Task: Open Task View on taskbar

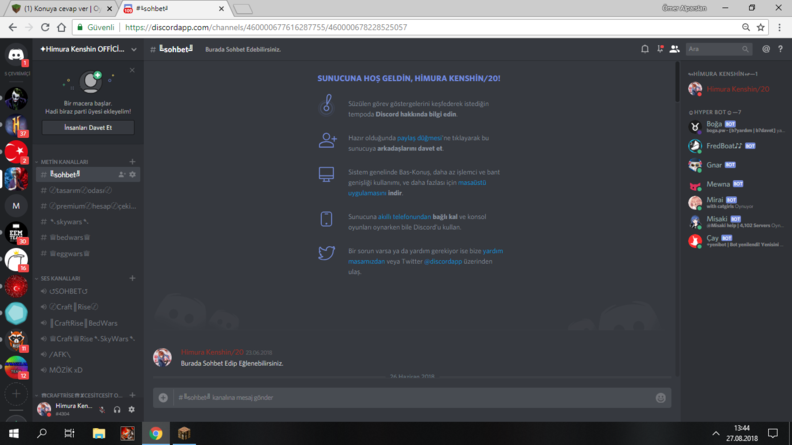Action: 70,433
